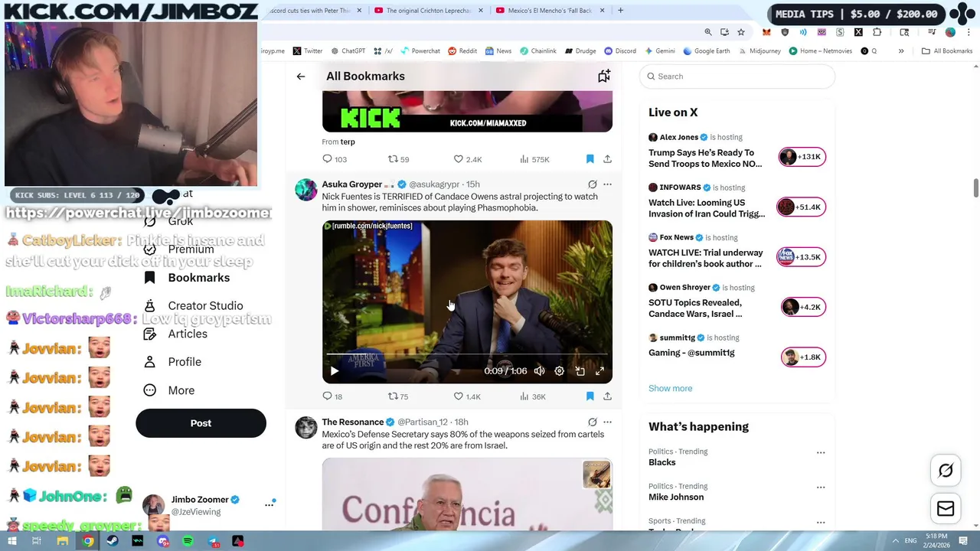View the 575K views analytics
The width and height of the screenshot is (980, 551).
pos(534,159)
